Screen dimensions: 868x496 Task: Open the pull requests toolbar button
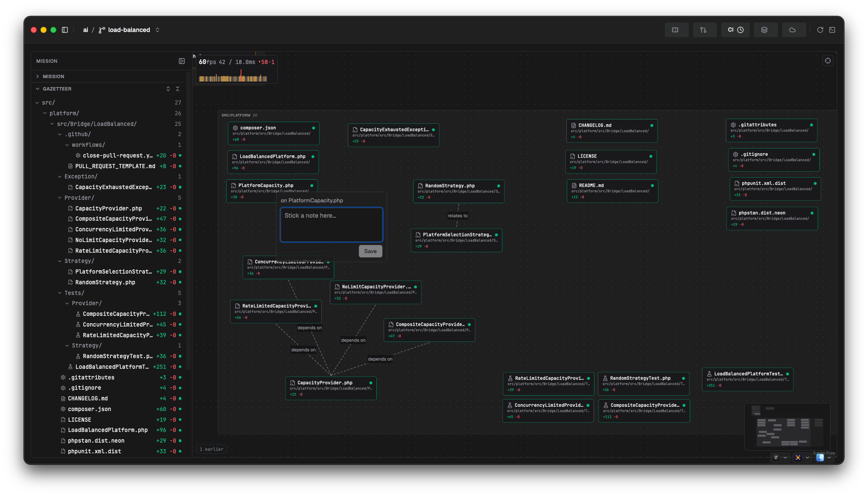(x=704, y=30)
